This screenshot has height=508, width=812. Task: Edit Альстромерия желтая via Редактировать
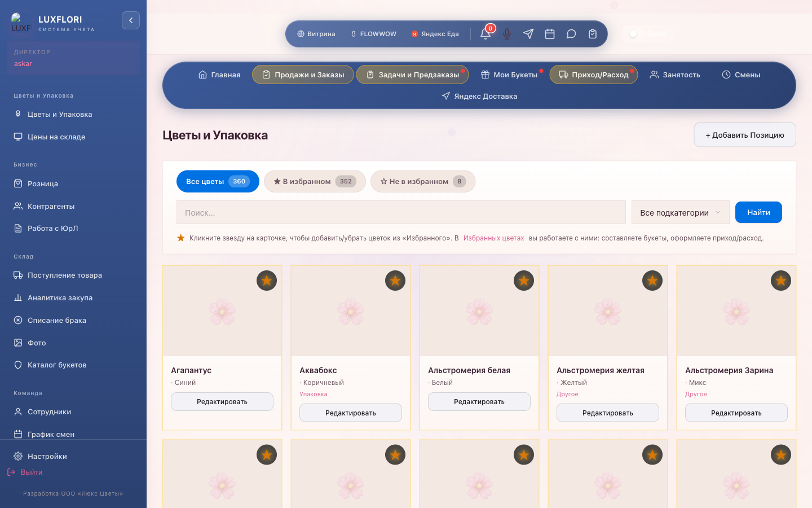(x=608, y=413)
